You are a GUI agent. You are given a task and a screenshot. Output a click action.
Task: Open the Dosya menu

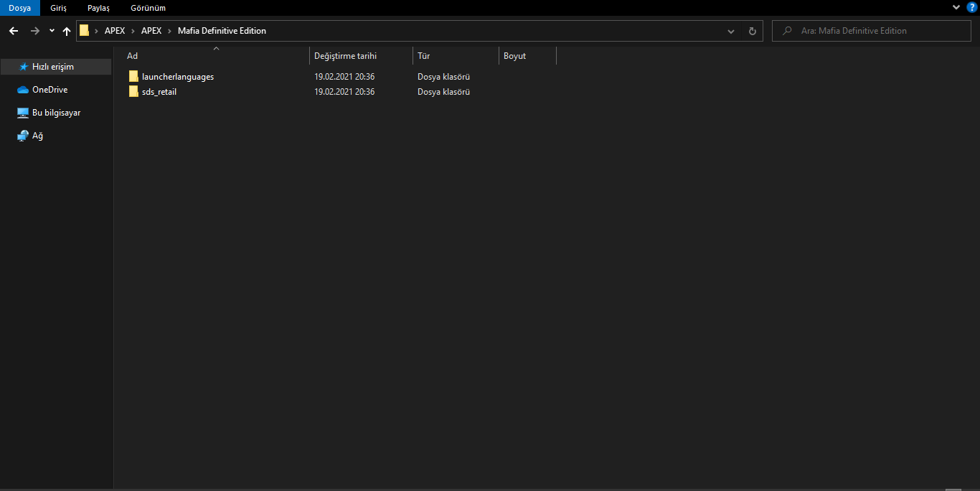pos(19,8)
